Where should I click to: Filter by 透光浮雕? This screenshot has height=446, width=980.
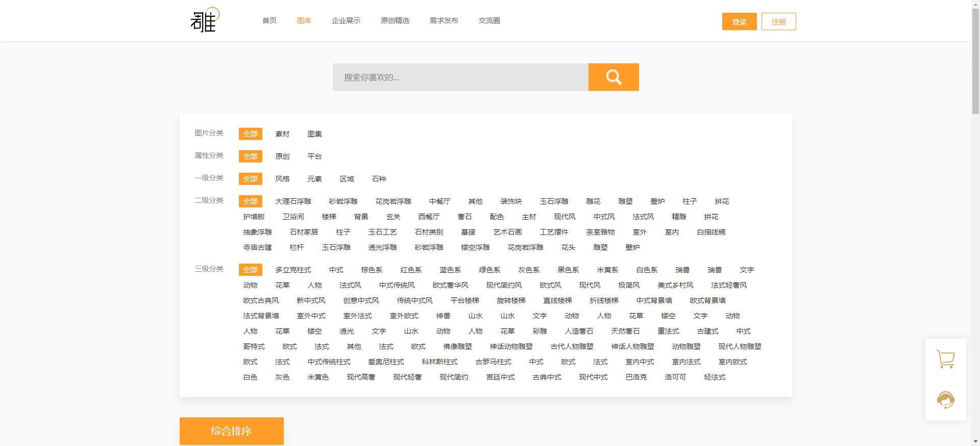(383, 247)
